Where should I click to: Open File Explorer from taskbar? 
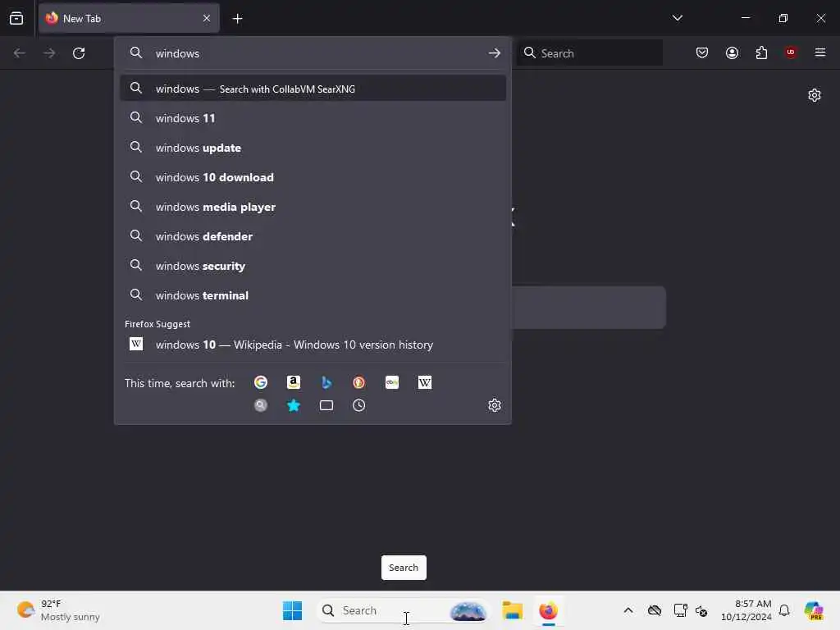[512, 610]
